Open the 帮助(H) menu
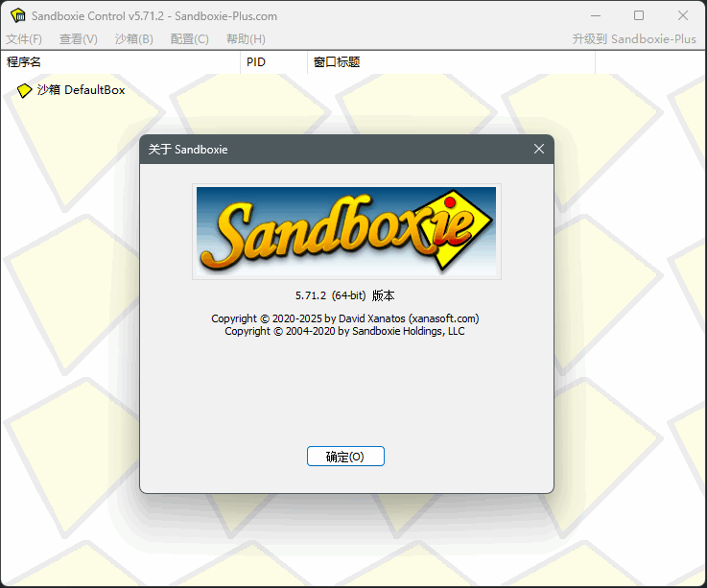707x588 pixels. coord(246,39)
